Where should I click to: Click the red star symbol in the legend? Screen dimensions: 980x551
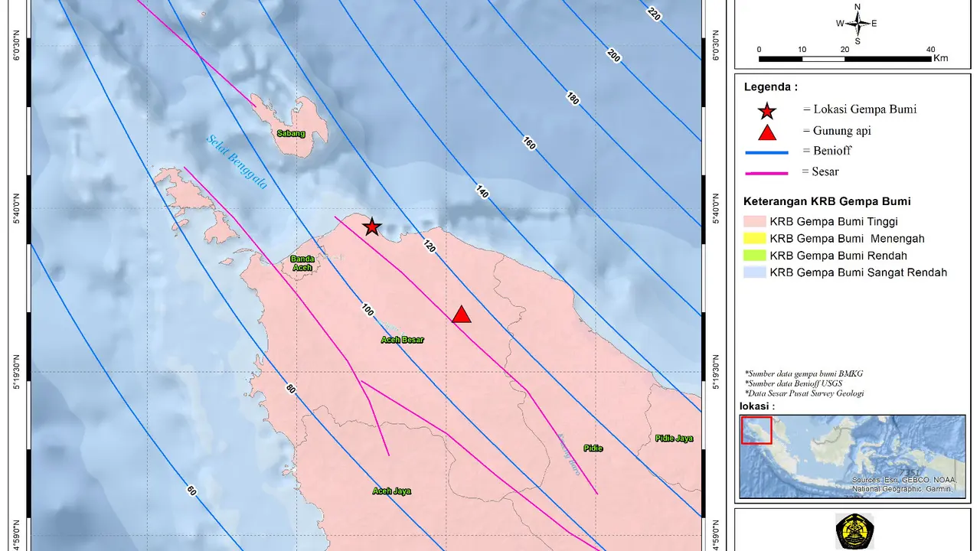(766, 111)
